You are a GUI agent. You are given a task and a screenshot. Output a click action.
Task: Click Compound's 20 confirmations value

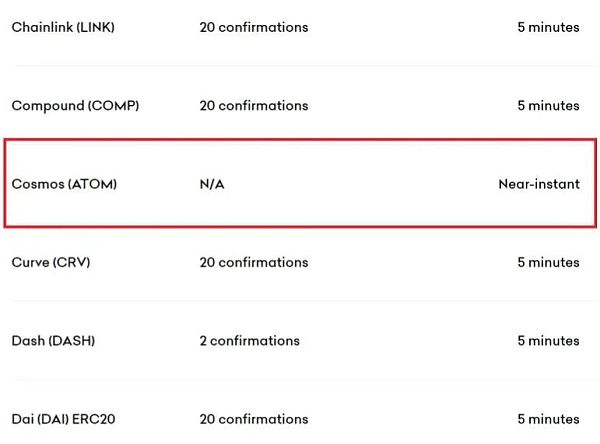254,105
